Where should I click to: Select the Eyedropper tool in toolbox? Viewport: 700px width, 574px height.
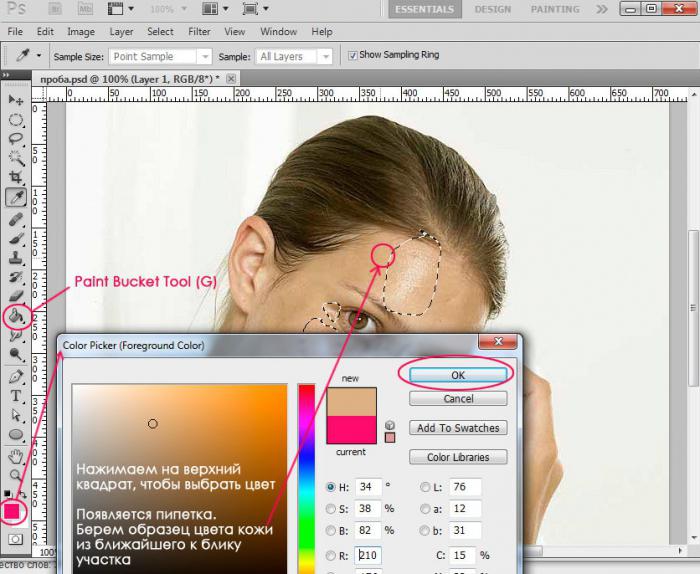(16, 197)
